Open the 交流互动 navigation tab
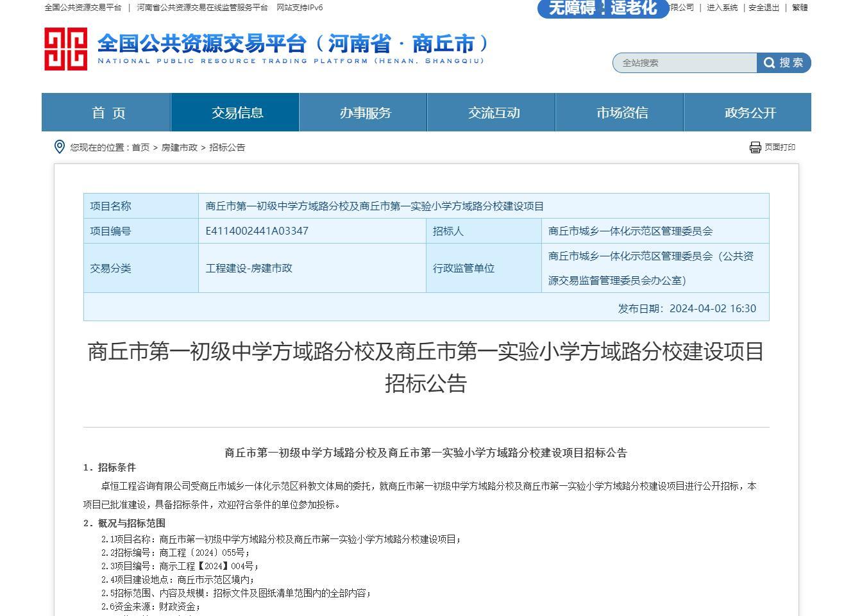The height and width of the screenshot is (616, 853). 494,113
